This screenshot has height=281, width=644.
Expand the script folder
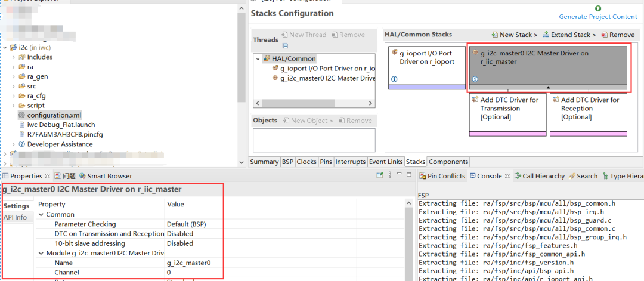pos(14,105)
